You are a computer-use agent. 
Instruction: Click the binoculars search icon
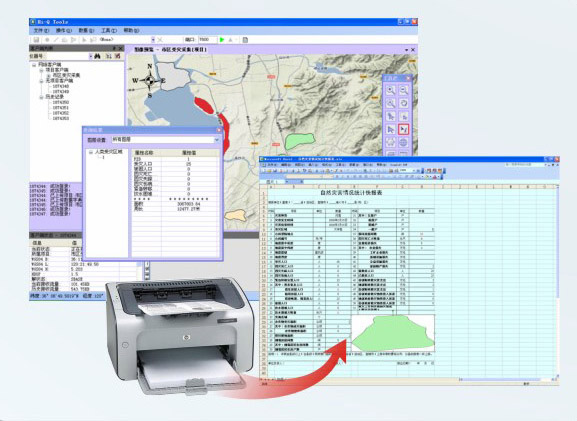(98, 56)
